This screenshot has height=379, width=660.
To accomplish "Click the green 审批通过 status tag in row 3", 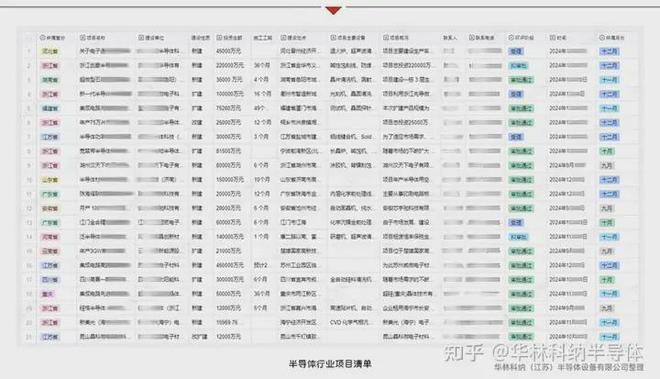I will tap(521, 80).
